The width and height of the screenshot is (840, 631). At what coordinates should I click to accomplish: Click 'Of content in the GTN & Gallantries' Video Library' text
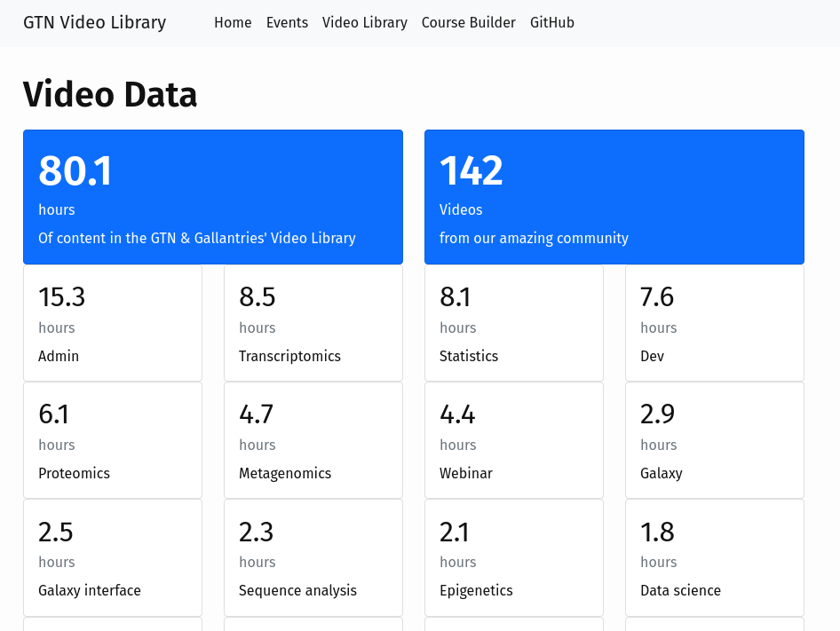(197, 238)
